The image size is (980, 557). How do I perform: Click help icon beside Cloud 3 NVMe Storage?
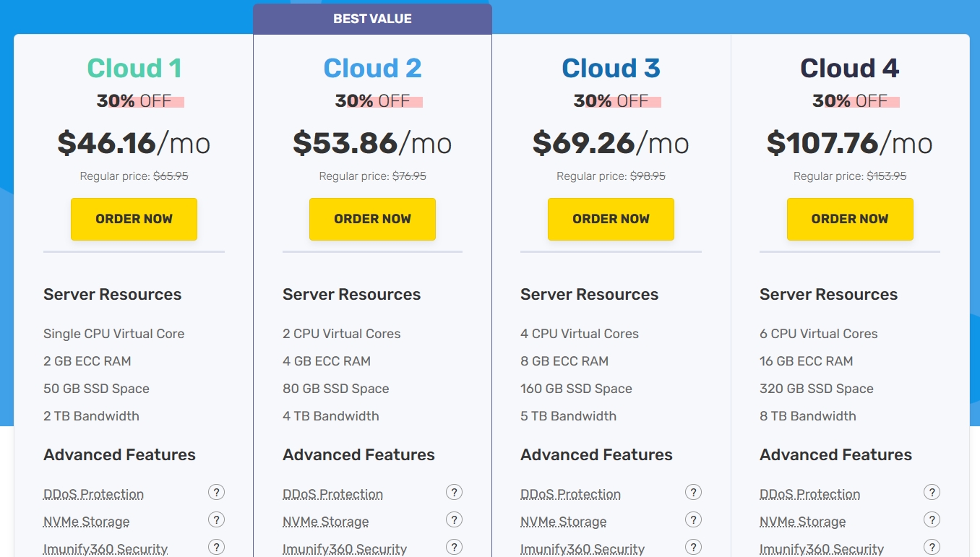[x=693, y=520]
